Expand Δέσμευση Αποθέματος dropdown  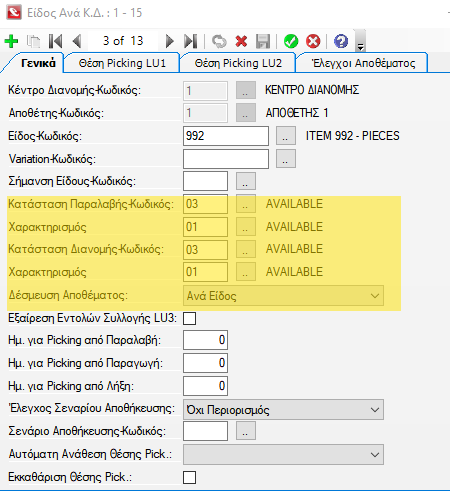click(x=283, y=295)
